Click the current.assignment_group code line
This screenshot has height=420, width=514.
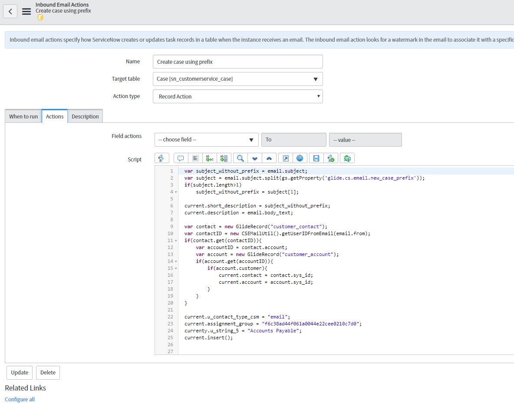point(273,324)
